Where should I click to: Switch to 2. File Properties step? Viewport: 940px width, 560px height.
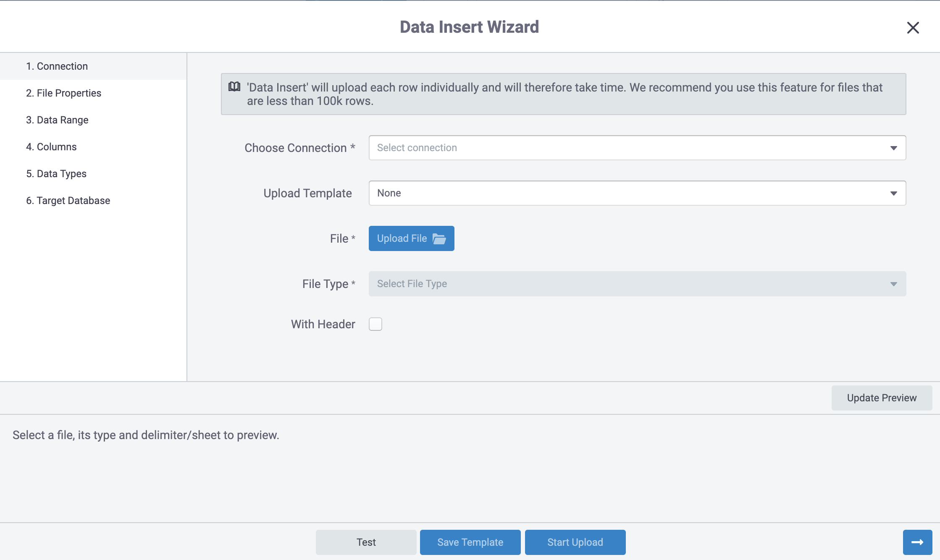93,93
